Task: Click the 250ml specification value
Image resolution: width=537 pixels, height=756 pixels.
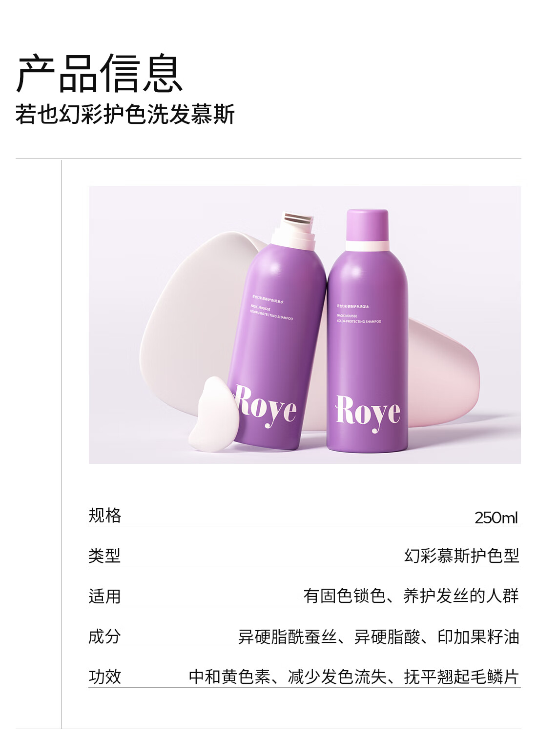Action: tap(496, 517)
